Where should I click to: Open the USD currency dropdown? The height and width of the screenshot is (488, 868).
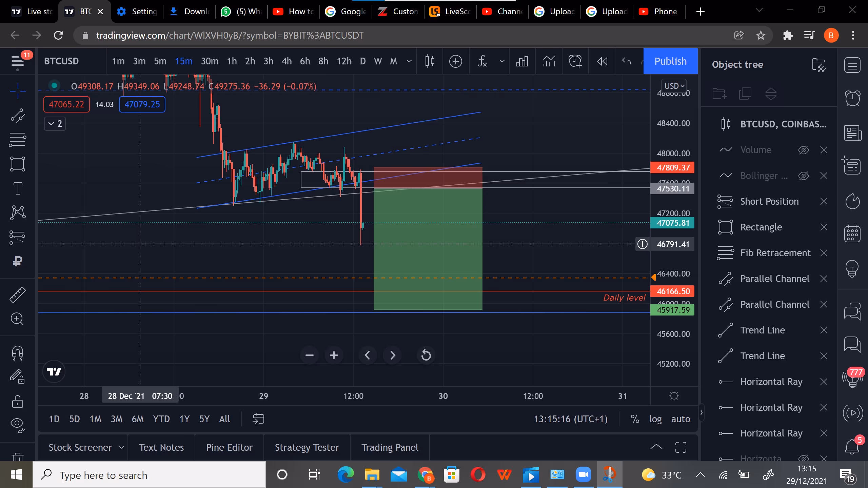pyautogui.click(x=674, y=86)
